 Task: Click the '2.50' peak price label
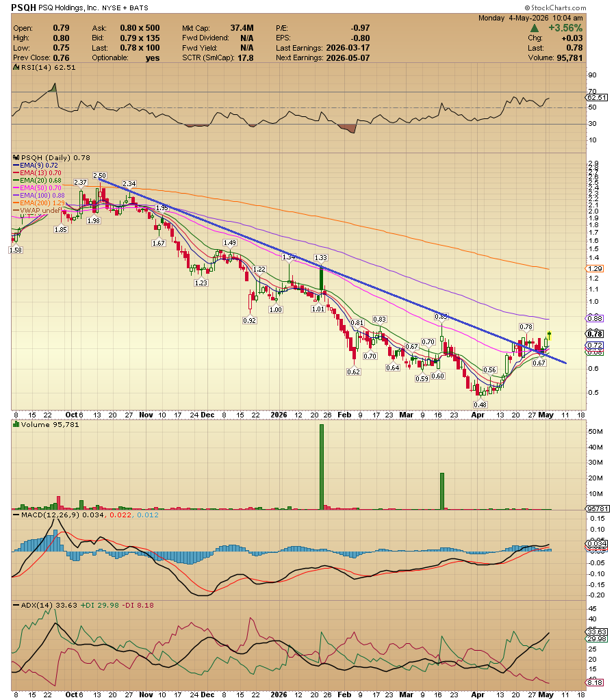100,175
